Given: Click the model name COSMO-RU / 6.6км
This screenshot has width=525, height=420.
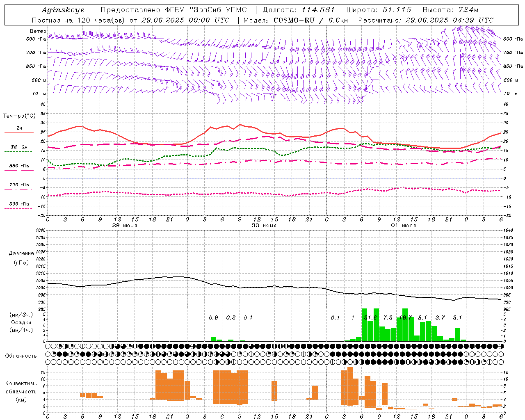Looking at the screenshot, I should point(310,20).
